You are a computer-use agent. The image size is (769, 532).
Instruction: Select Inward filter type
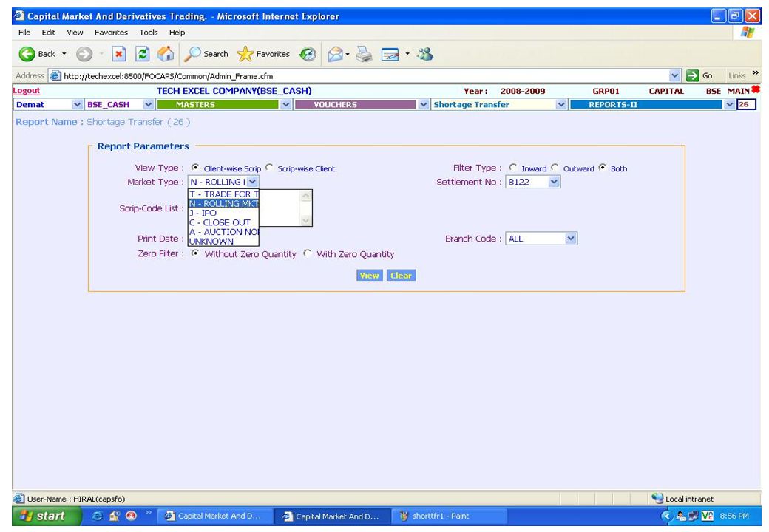pyautogui.click(x=512, y=168)
